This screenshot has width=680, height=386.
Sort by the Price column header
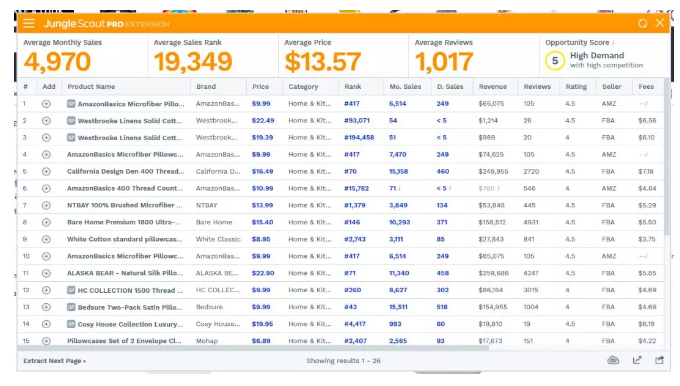pos(261,87)
